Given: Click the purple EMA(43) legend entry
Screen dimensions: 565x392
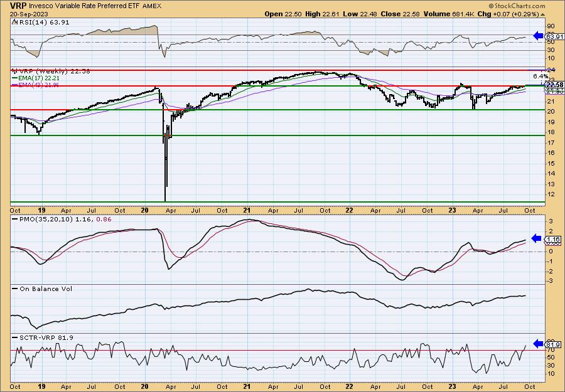Looking at the screenshot, I should [x=36, y=85].
